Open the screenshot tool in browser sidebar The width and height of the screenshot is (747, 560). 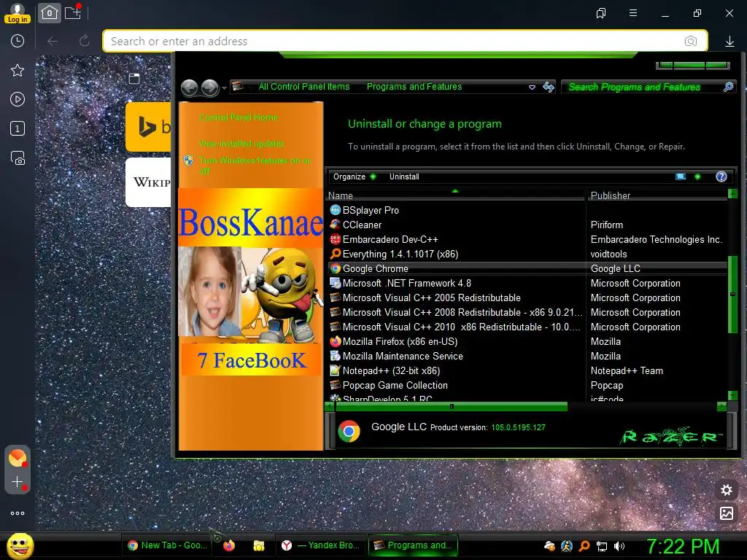(x=18, y=158)
